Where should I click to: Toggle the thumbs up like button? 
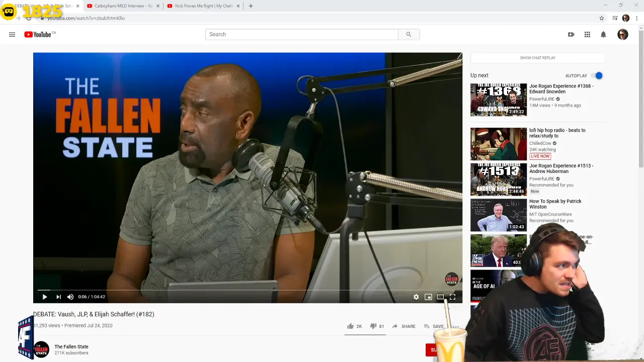tap(351, 326)
